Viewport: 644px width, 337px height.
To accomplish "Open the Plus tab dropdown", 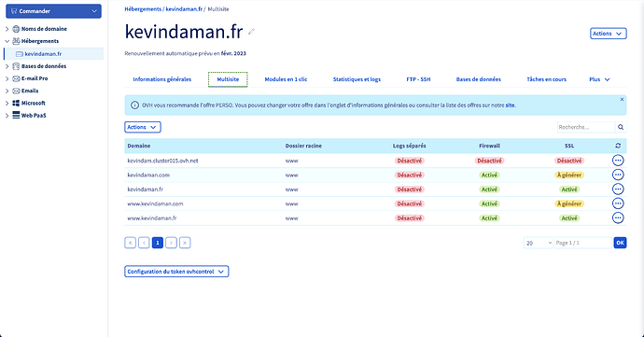I will (599, 79).
